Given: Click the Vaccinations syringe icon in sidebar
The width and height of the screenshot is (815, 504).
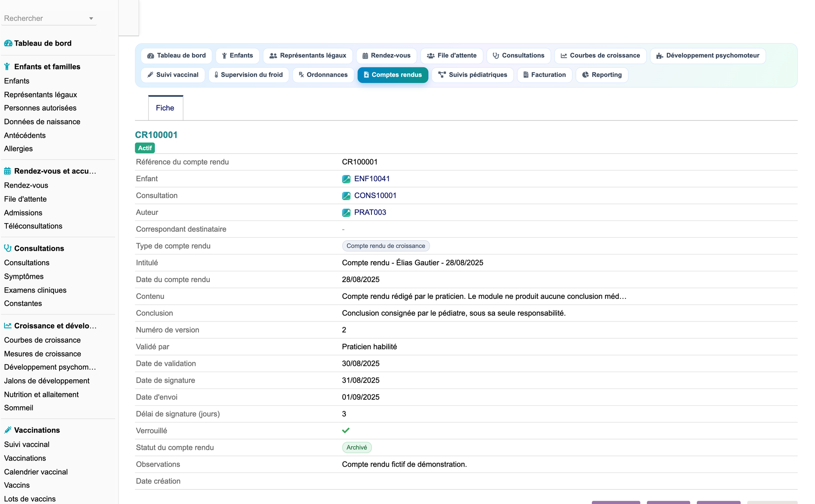Looking at the screenshot, I should point(8,430).
